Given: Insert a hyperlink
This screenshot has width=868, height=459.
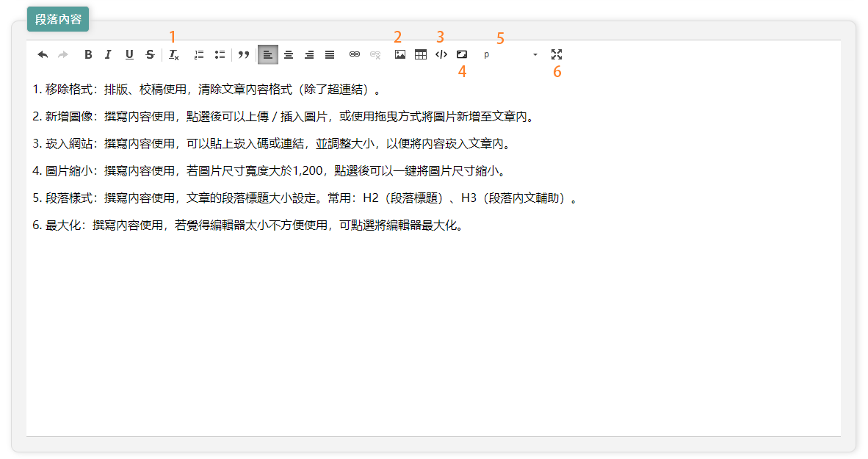Looking at the screenshot, I should [355, 54].
